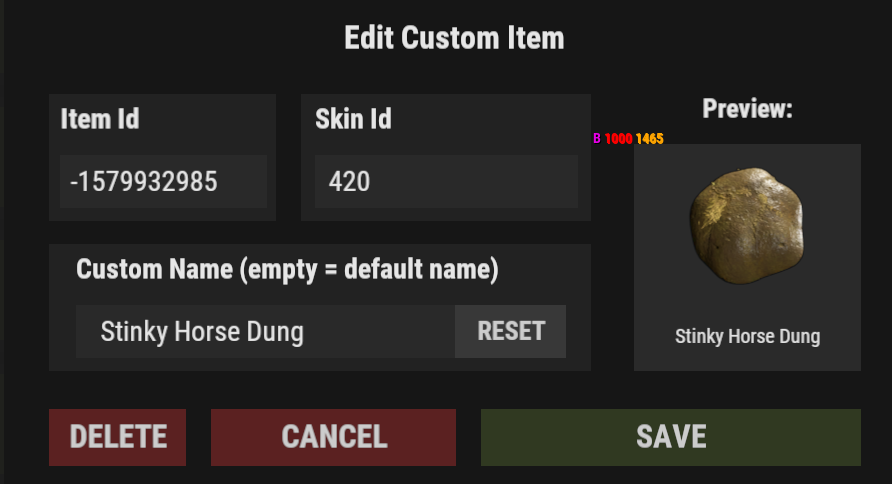Focus the Item Id input field

coord(163,182)
